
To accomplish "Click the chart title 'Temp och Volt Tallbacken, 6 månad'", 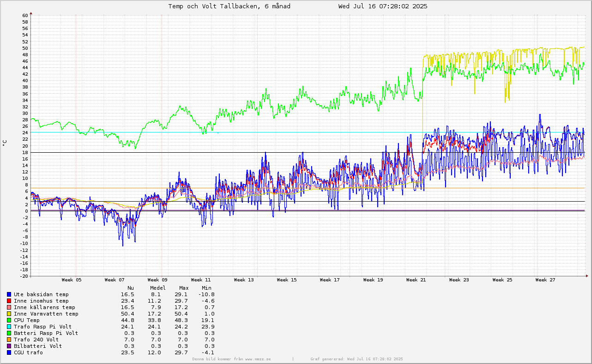I will click(229, 6).
